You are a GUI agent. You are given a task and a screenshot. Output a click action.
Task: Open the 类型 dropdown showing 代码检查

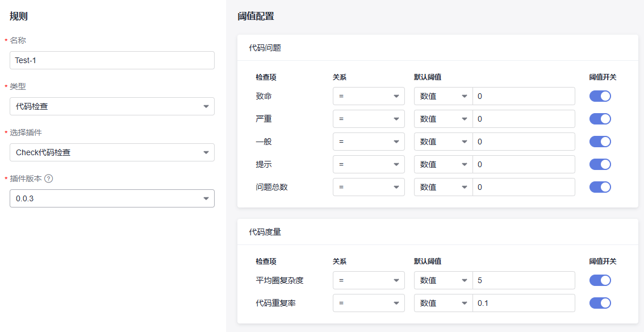(112, 106)
